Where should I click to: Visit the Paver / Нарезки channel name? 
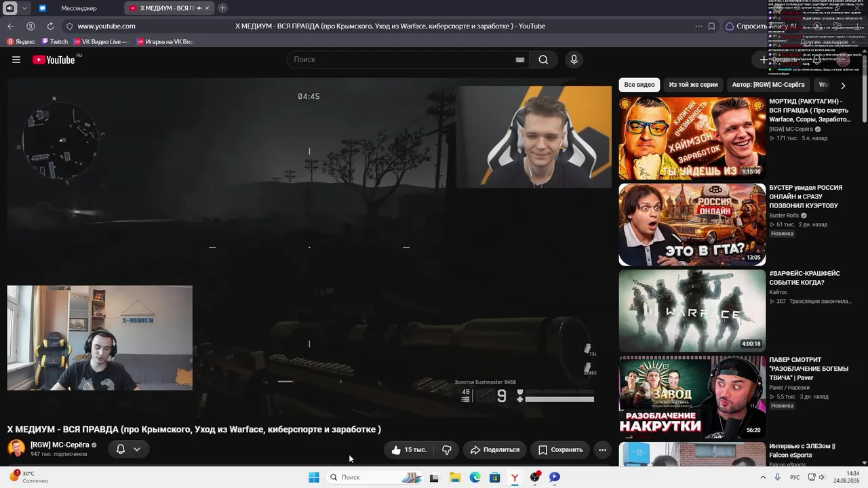(x=789, y=388)
